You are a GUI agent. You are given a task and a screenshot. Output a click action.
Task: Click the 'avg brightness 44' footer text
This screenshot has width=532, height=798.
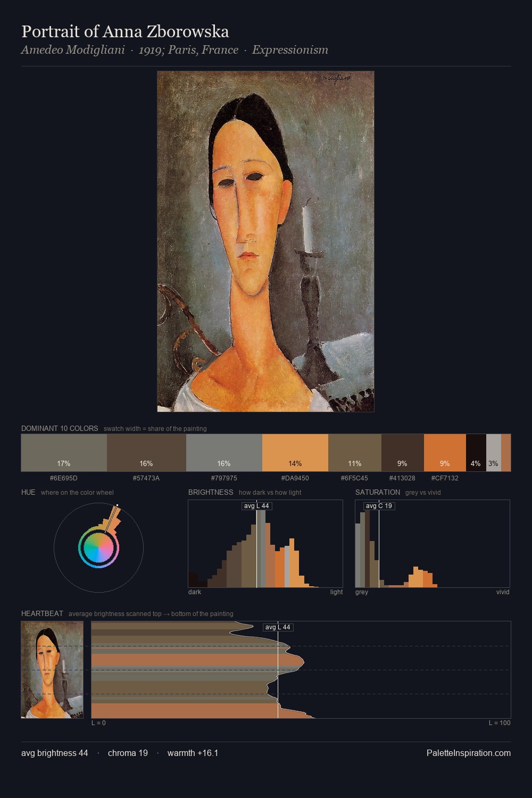click(55, 753)
